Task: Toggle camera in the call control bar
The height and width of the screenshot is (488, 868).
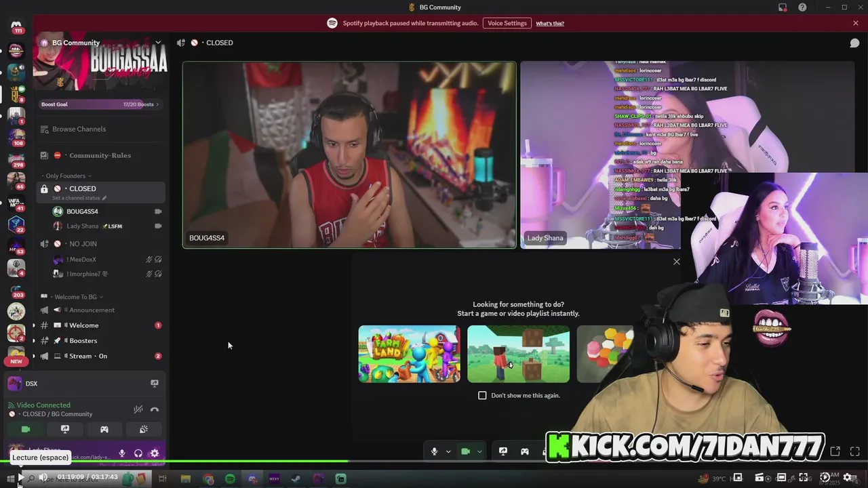Action: (465, 451)
